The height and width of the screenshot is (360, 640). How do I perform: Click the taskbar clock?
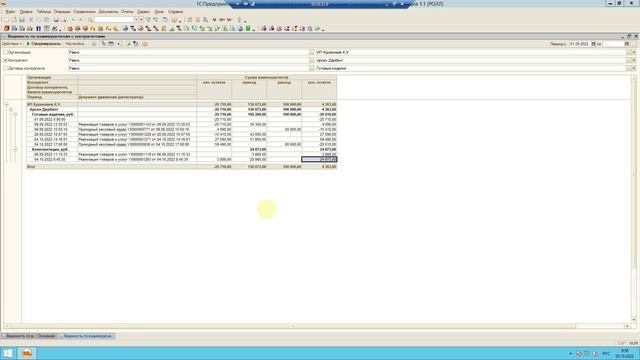pyautogui.click(x=624, y=353)
